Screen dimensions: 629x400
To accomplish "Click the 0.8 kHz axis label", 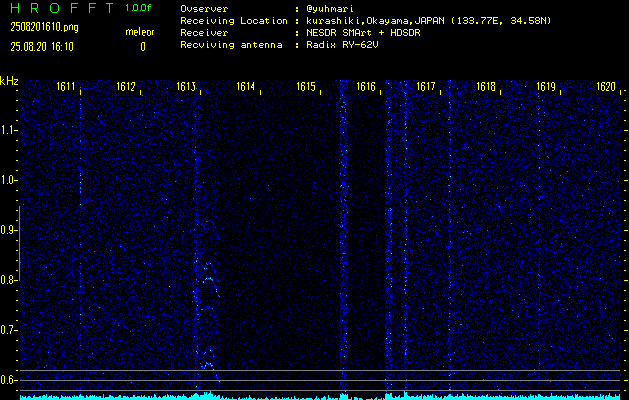I will [x=7, y=280].
